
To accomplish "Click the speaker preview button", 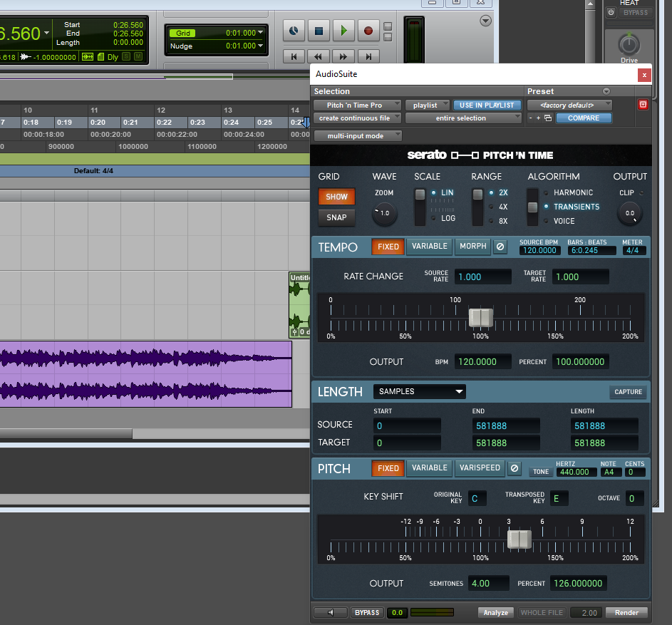I will [x=331, y=613].
